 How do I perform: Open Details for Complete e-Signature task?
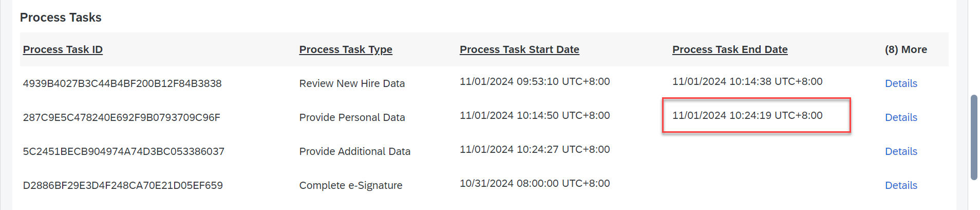pos(901,185)
